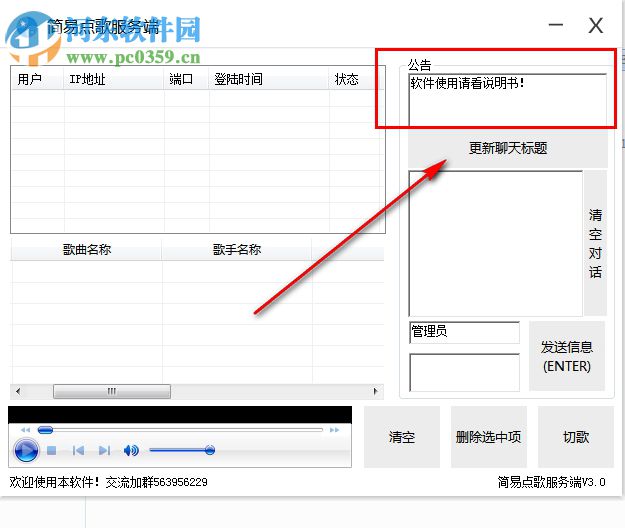The height and width of the screenshot is (528, 625).
Task: Click the song list scrollbar left arrow
Action: pyautogui.click(x=18, y=391)
